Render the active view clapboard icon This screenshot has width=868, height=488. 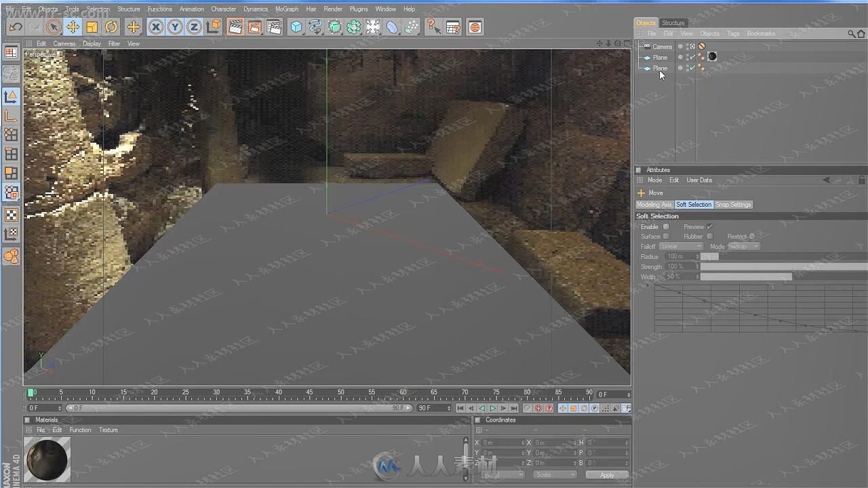tap(235, 27)
